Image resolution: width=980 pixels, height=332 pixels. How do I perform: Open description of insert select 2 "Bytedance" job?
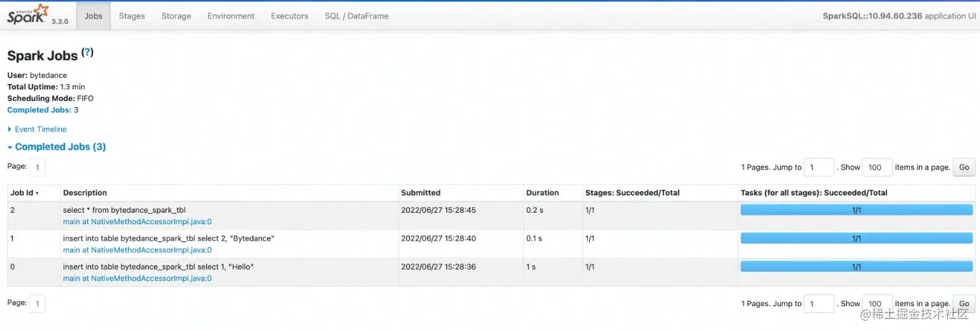tap(169, 238)
